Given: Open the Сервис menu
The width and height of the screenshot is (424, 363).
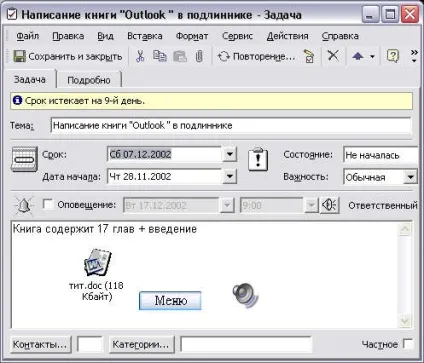Looking at the screenshot, I should tap(237, 36).
